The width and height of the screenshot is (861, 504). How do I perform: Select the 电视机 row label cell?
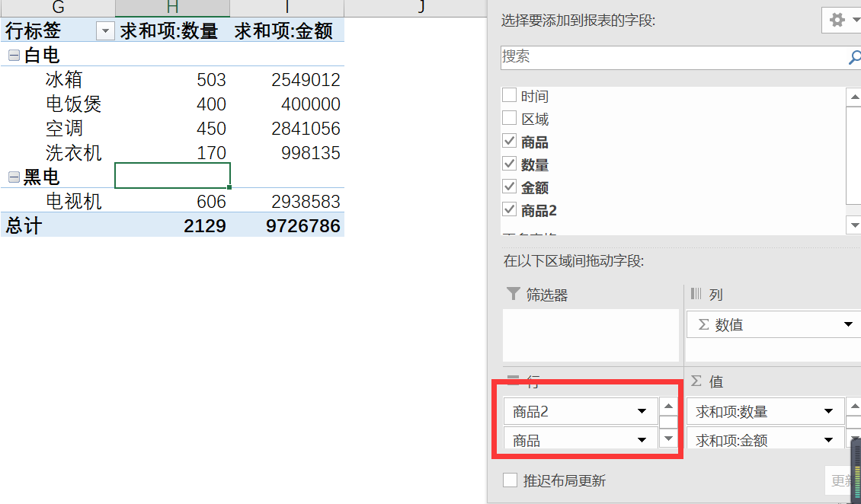pyautogui.click(x=58, y=201)
